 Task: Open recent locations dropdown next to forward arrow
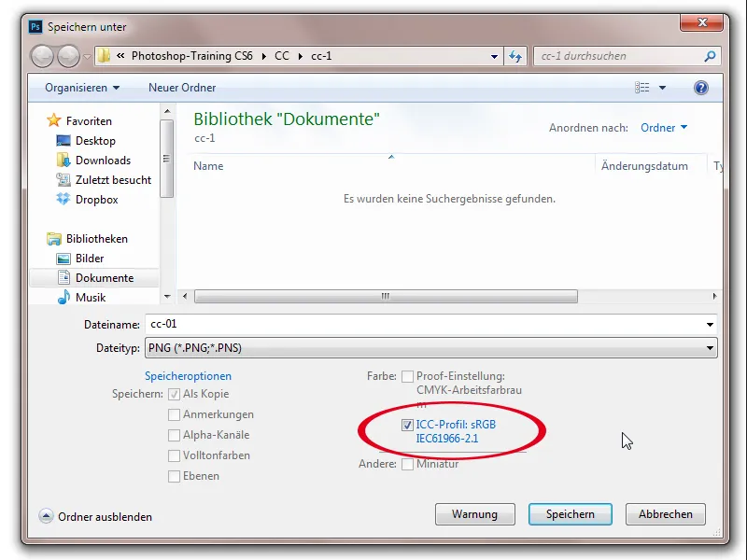click(87, 57)
